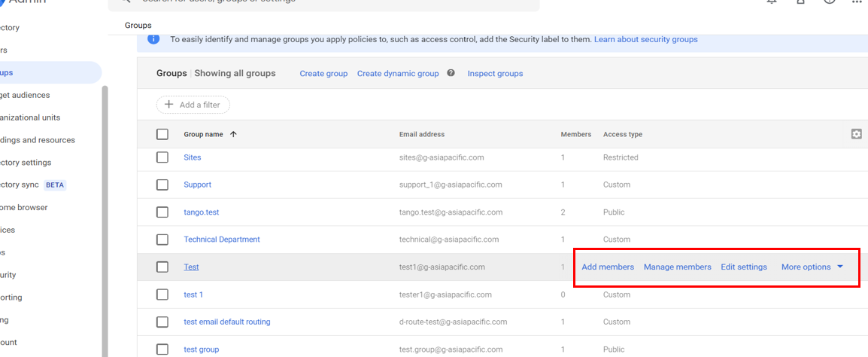The width and height of the screenshot is (868, 357).
Task: Open the Test group link
Action: click(192, 267)
